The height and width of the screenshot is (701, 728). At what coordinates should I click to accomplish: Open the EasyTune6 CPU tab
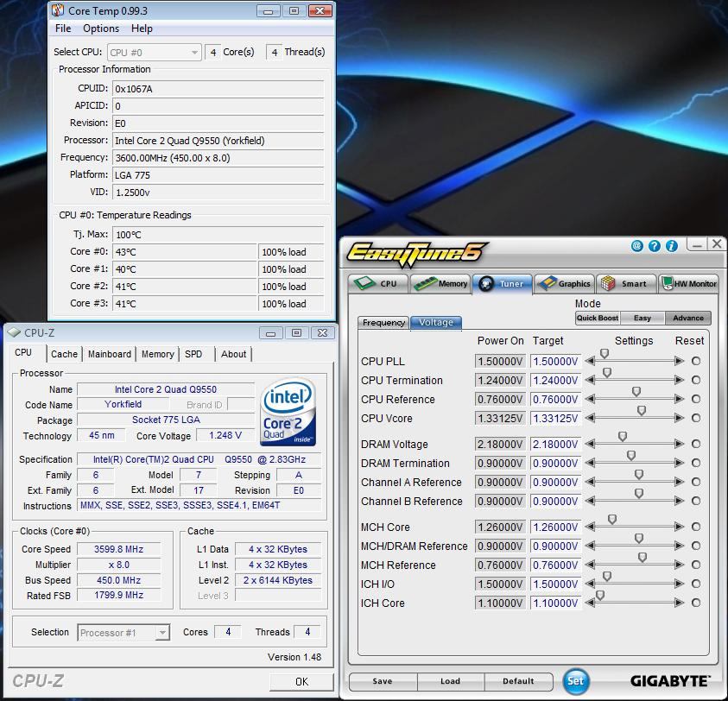tap(378, 283)
